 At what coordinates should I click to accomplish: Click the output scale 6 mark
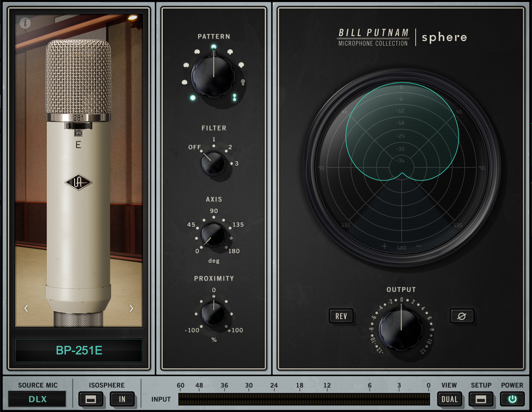tap(429, 318)
